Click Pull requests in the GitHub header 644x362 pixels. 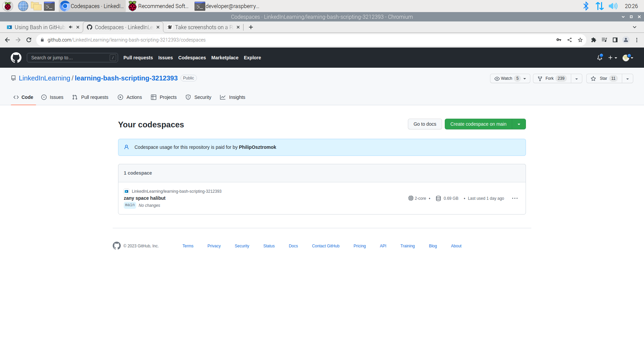[138, 58]
